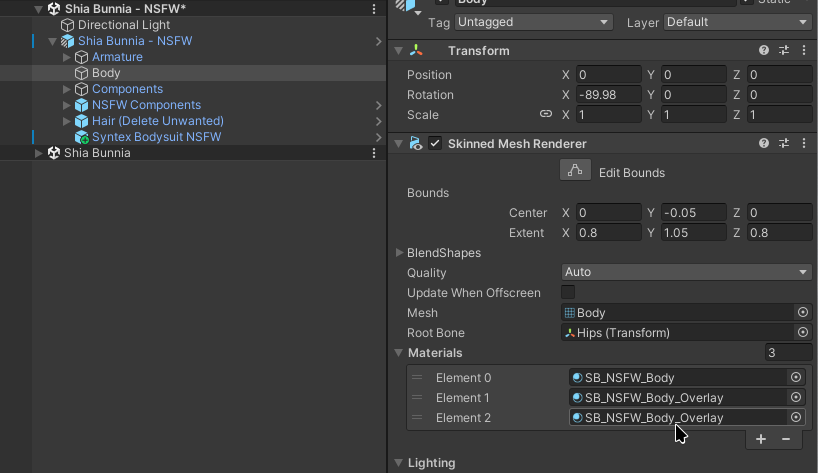Expand the Armature tree item
Image resolution: width=818 pixels, height=473 pixels.
pos(67,57)
